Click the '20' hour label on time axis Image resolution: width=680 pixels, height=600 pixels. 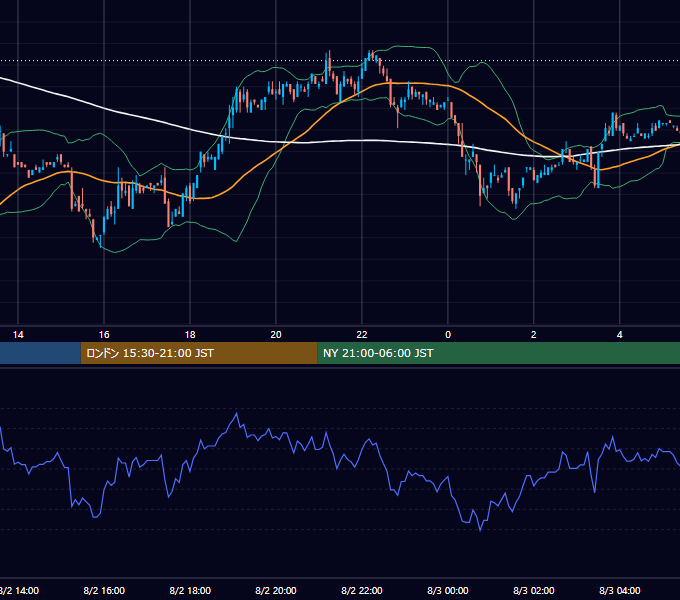[276, 335]
